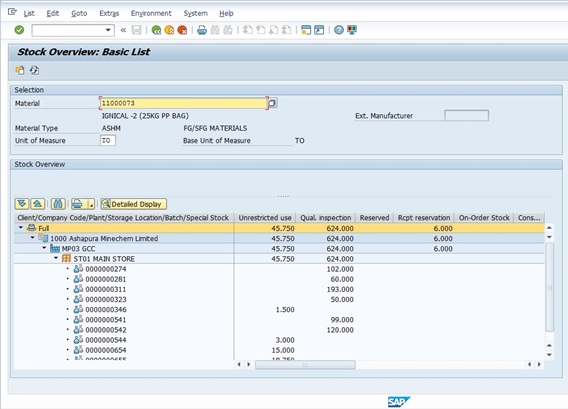Click the Previous Page icon

(x=261, y=30)
